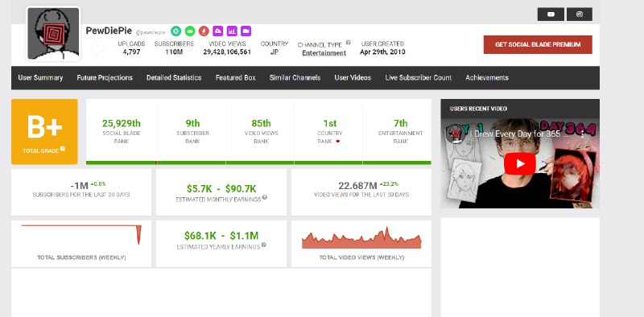Go to the Similar Channels tab
Viewport: 644px width, 317px height.
click(295, 77)
